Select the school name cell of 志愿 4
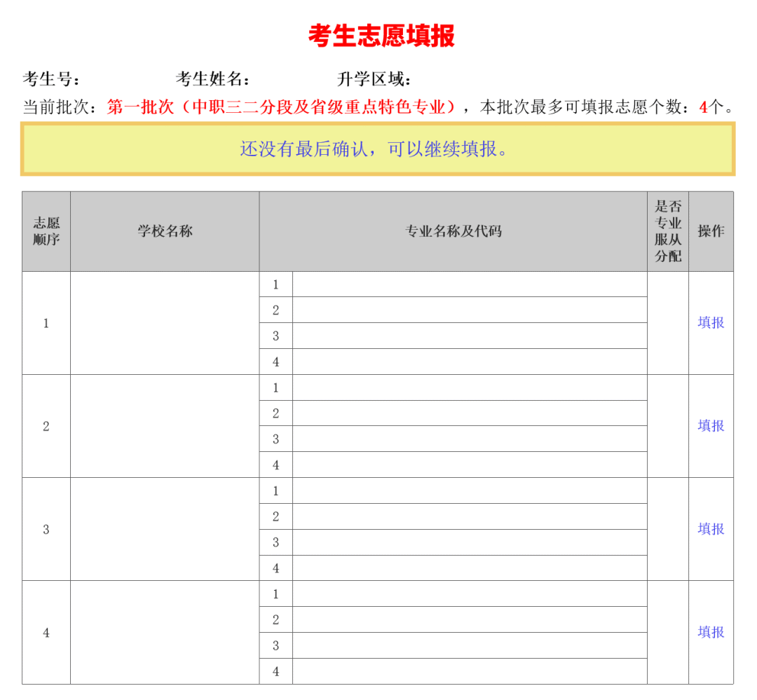The height and width of the screenshot is (700, 757). (x=165, y=632)
